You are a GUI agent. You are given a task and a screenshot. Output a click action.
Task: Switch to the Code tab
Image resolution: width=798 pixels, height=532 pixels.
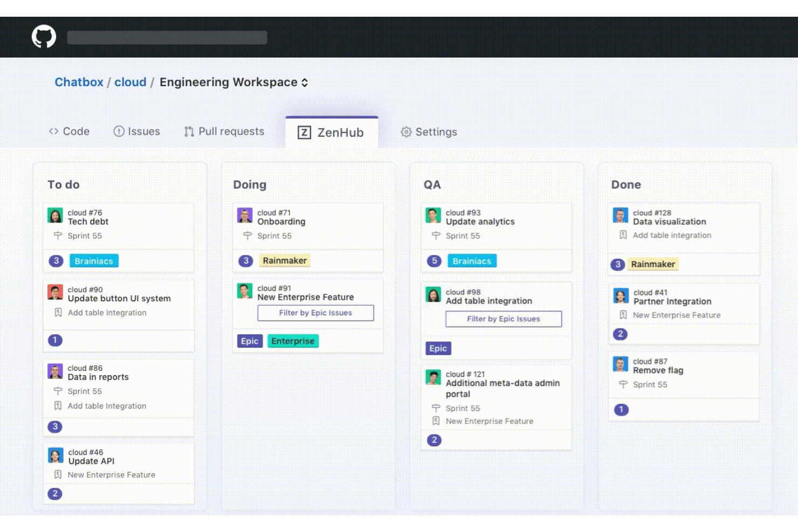click(x=69, y=132)
